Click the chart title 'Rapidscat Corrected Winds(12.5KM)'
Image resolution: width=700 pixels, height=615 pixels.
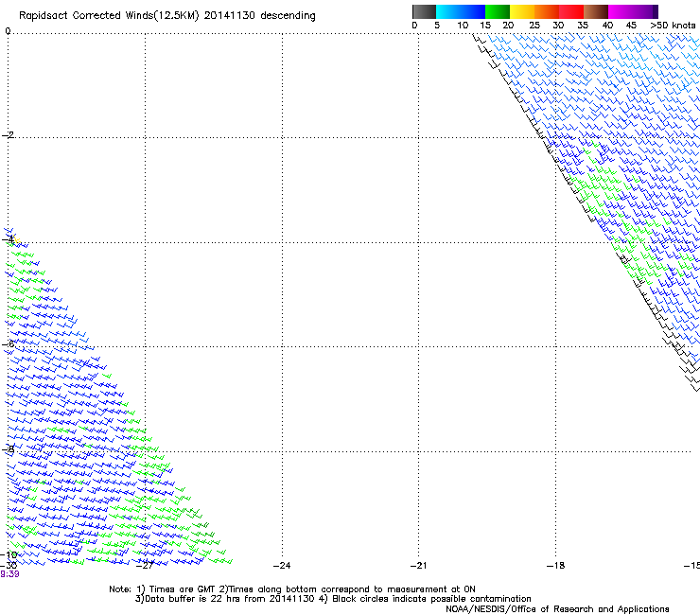click(109, 16)
